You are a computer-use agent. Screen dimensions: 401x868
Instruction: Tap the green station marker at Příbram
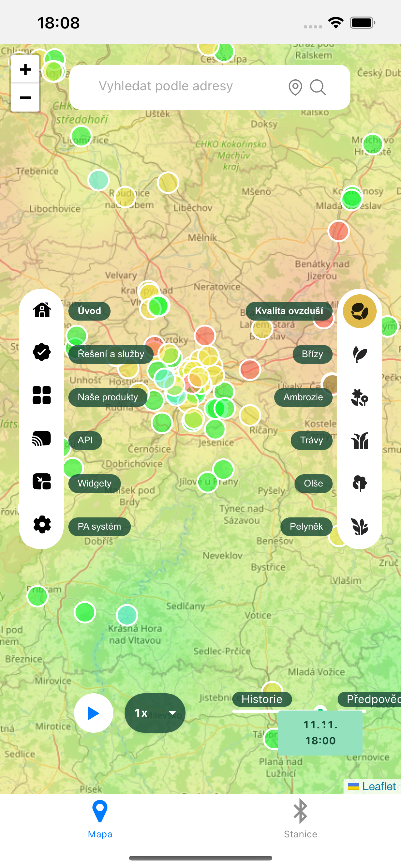(37, 596)
